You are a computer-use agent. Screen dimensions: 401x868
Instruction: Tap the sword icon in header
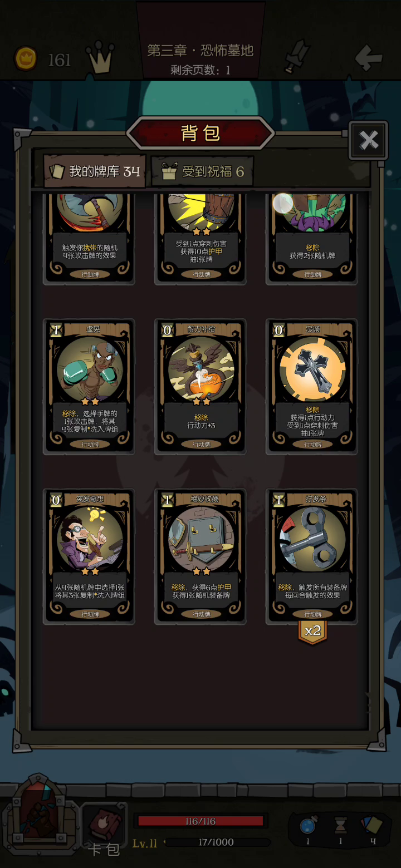[296, 56]
